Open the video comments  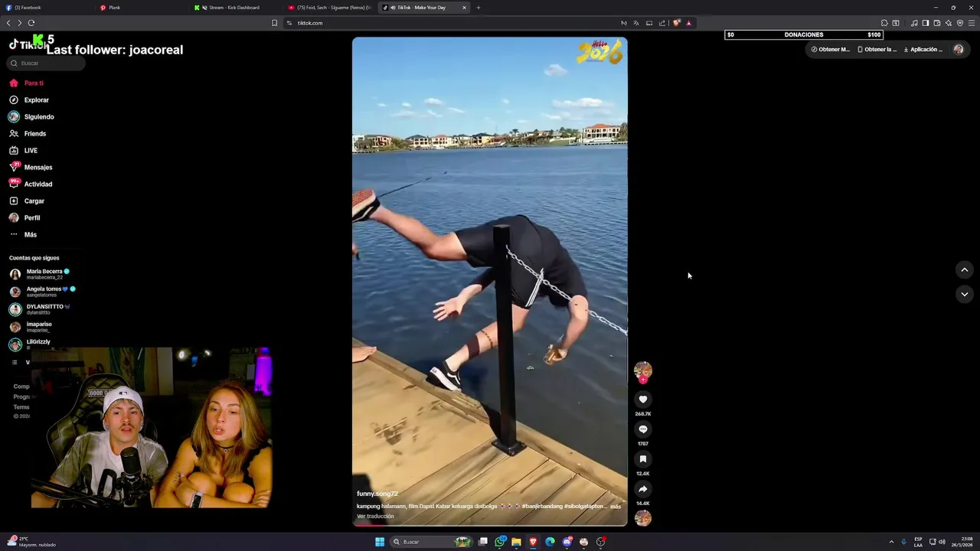[x=643, y=429]
